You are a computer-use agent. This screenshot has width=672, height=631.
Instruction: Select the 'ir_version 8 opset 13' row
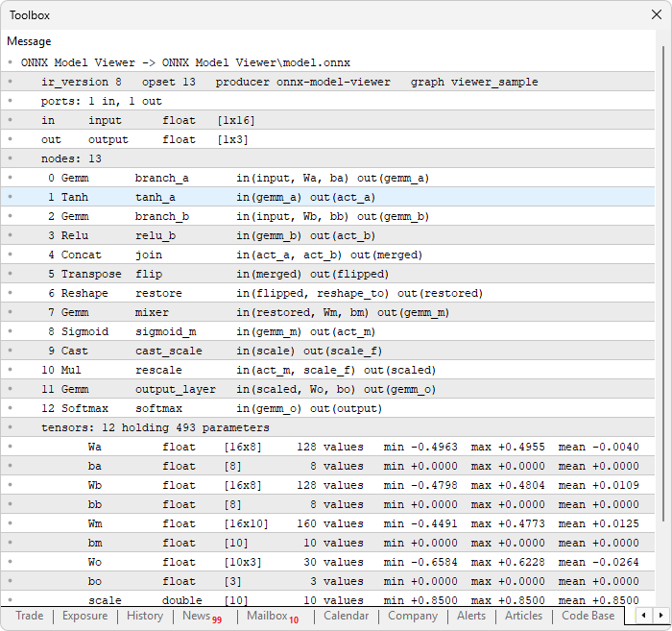(327, 82)
